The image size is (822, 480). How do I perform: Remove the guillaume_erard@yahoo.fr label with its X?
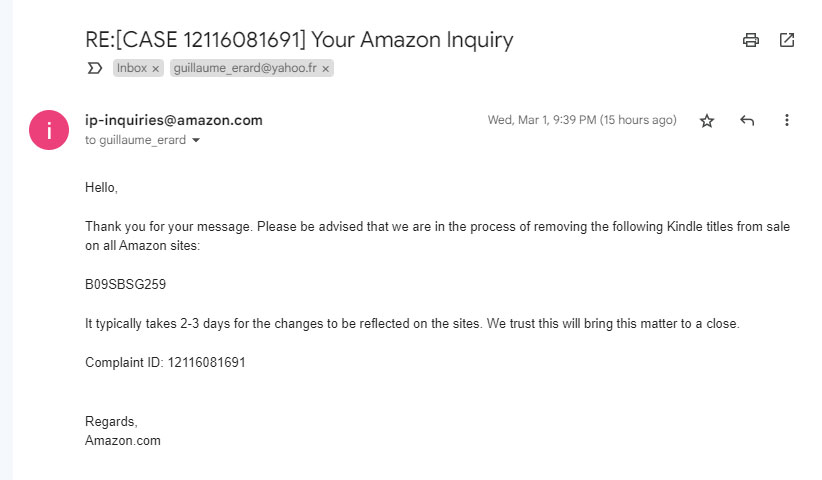click(326, 68)
